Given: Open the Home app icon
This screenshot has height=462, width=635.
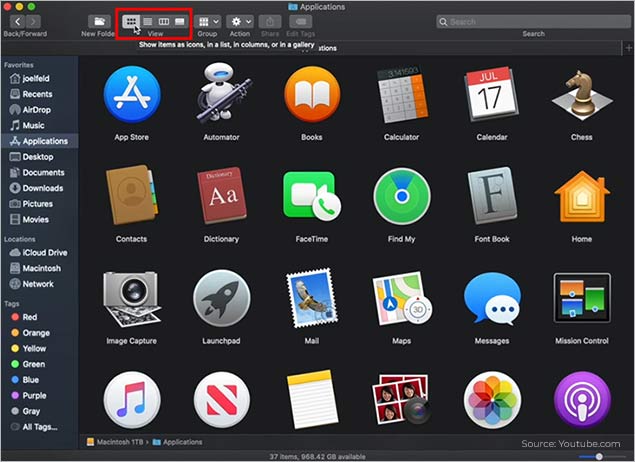Looking at the screenshot, I should 582,197.
